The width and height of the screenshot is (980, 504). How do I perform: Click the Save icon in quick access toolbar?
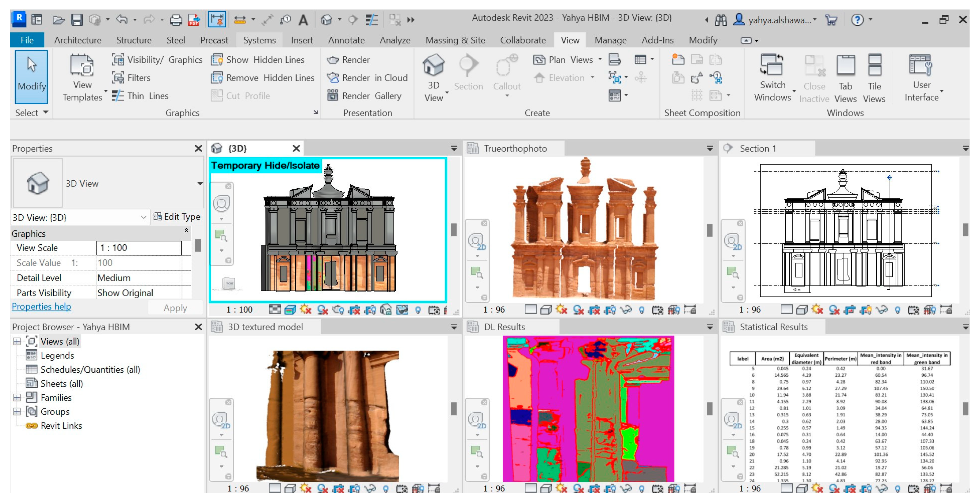click(x=76, y=19)
